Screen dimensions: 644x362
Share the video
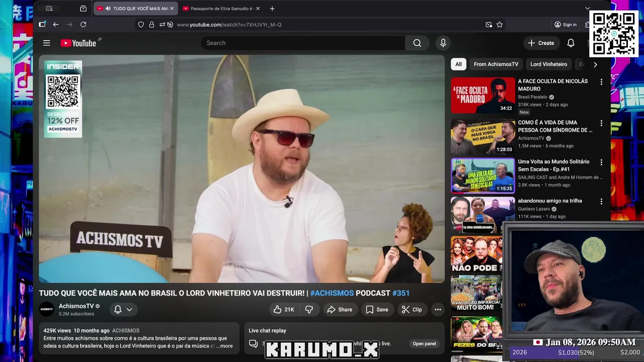(x=340, y=310)
